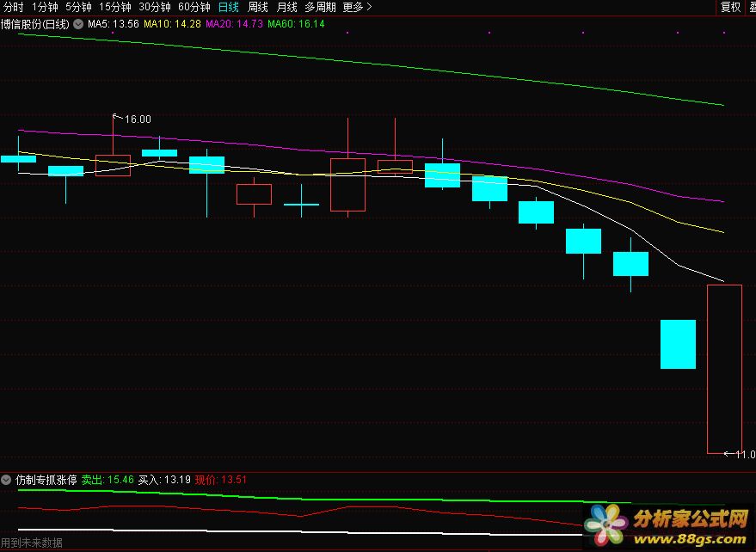This screenshot has height=552, width=756.
Task: Click the 仿制专抓涨停 indicator name
Action: pyautogui.click(x=46, y=480)
